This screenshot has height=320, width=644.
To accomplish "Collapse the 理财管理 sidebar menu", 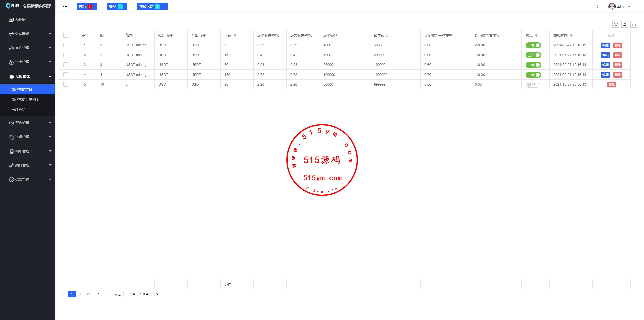I will [28, 76].
